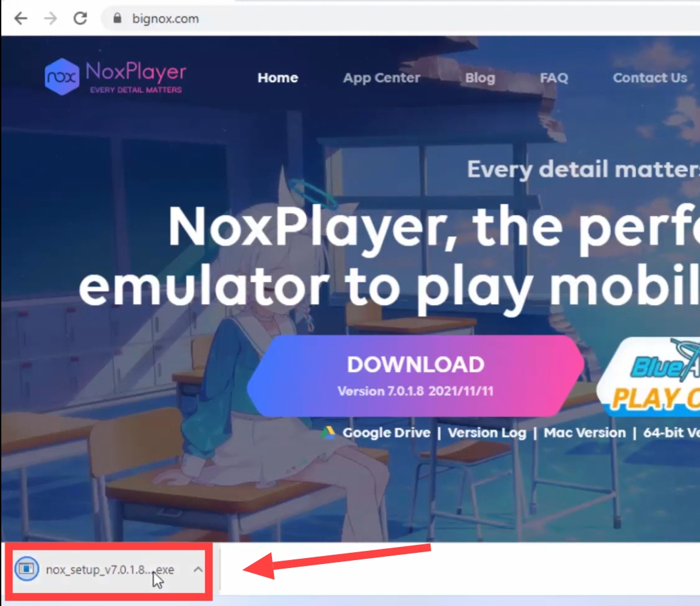Click the Blue Archive PLAY banner
700x606 pixels.
648,376
